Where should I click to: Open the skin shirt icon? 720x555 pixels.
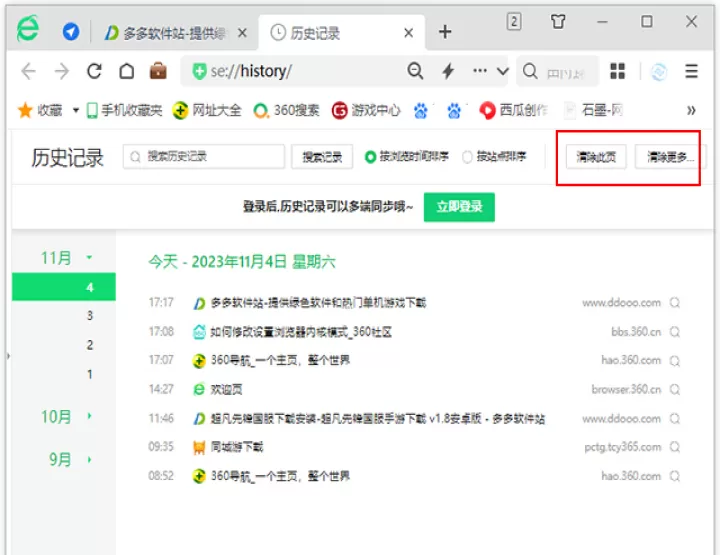pos(558,21)
